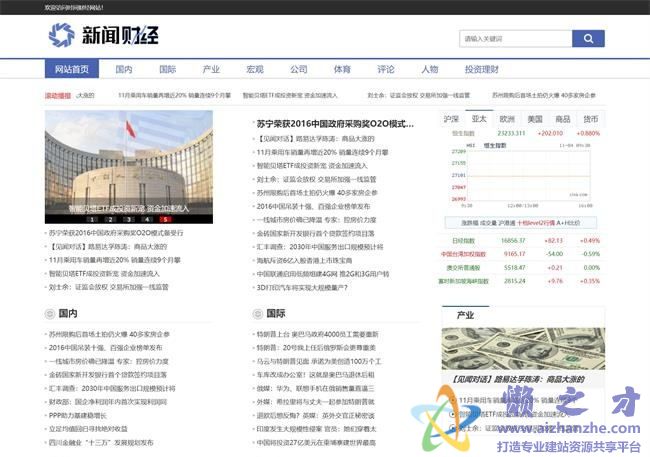The height and width of the screenshot is (457, 650).
Task: Open 财政部：国企净利润 article in 国内 list
Action: (x=108, y=402)
